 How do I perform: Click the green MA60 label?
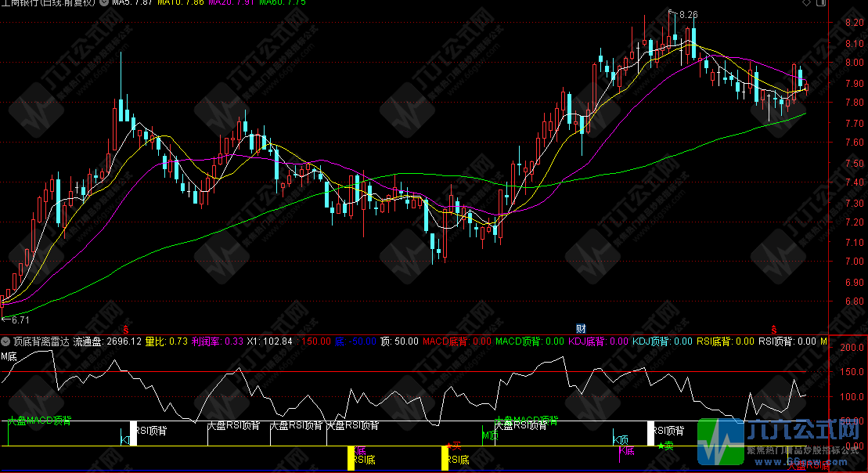coord(272,4)
